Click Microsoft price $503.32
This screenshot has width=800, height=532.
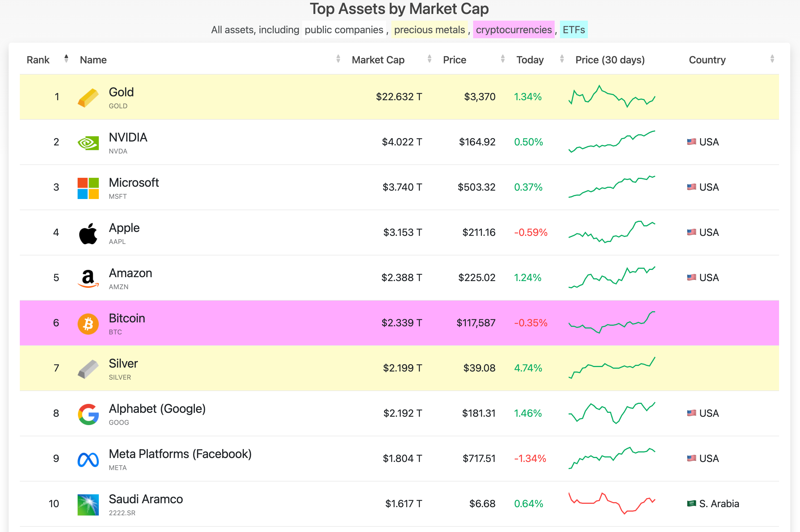point(476,187)
